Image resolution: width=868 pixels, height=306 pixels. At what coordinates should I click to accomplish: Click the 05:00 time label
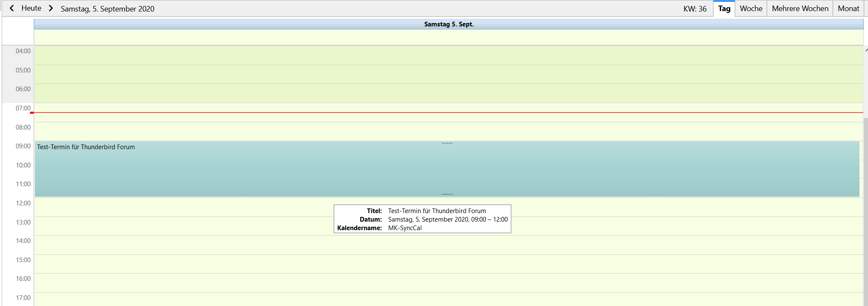23,70
